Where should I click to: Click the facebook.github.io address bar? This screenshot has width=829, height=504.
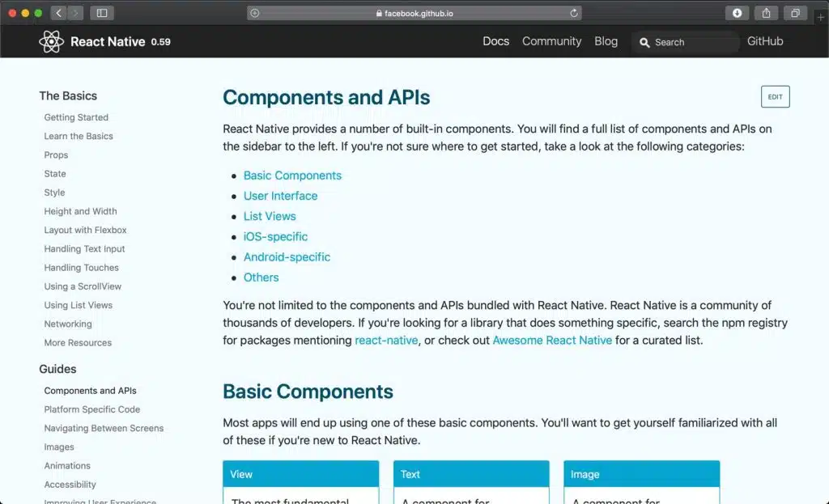[414, 13]
